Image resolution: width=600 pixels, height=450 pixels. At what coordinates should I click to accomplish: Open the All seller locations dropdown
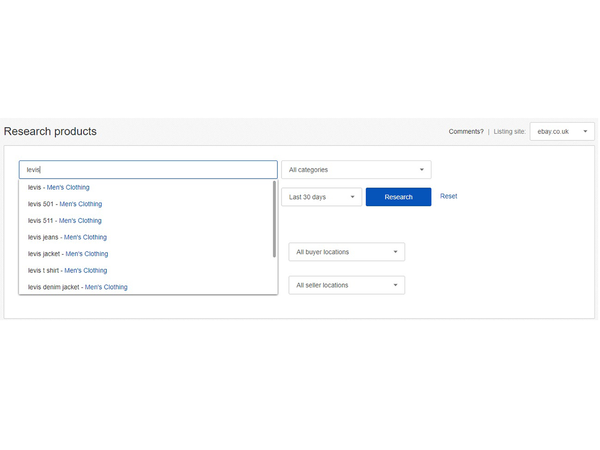[347, 285]
